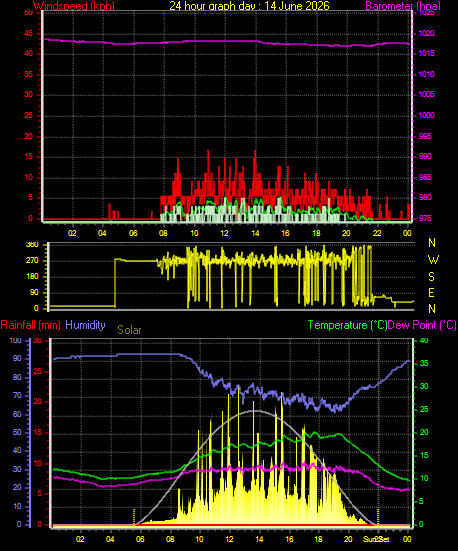Select the 60 tick on the humidity axis
This screenshot has height=551, width=458.
click(17, 414)
